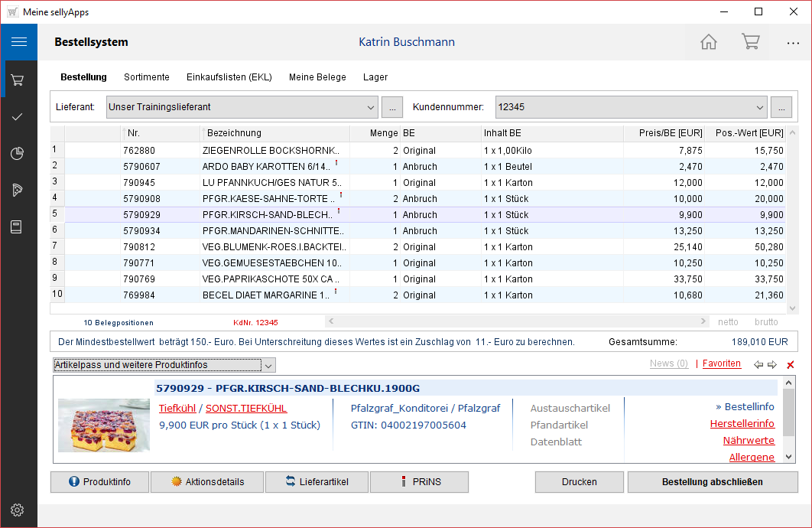Viewport: 812px width, 528px height.
Task: Open the checkmark section in sidebar
Action: [x=18, y=116]
